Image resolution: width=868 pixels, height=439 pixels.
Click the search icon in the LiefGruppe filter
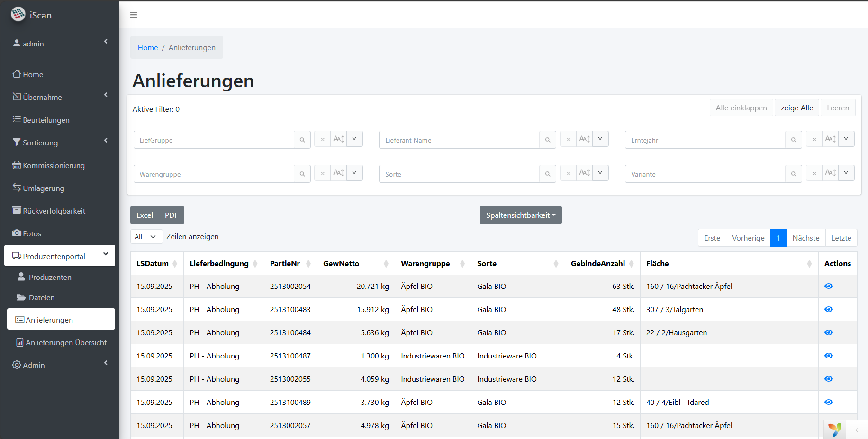302,140
